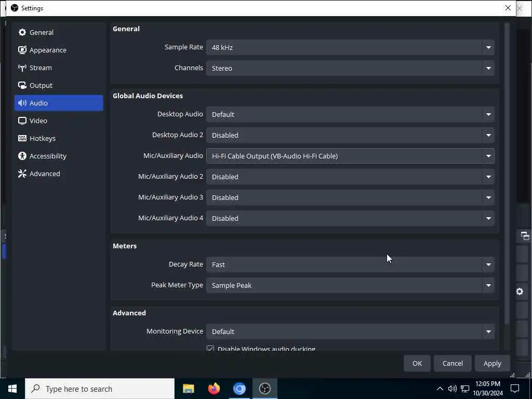Open the Sample Rate dropdown
Image resolution: width=532 pixels, height=399 pixels.
pos(350,47)
